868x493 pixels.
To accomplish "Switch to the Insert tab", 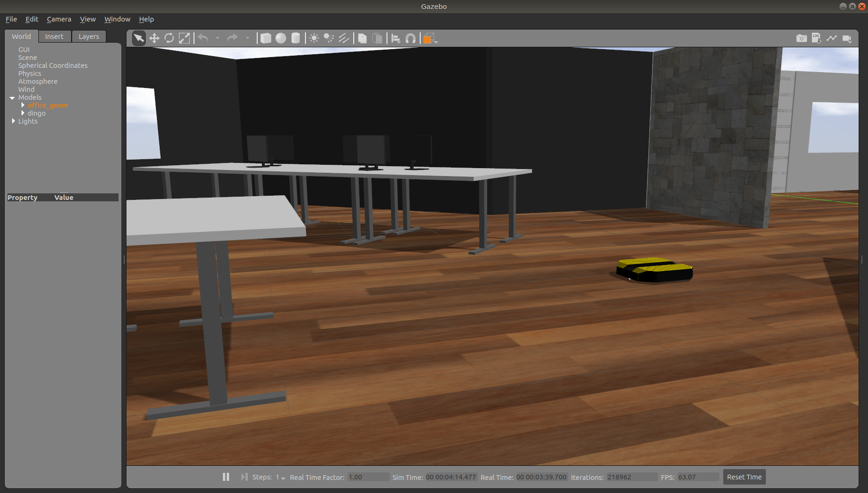I will click(54, 37).
